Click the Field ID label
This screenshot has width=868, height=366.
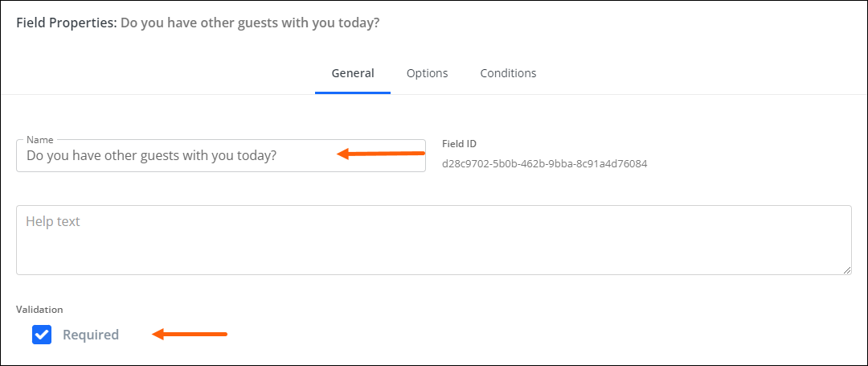pos(459,144)
